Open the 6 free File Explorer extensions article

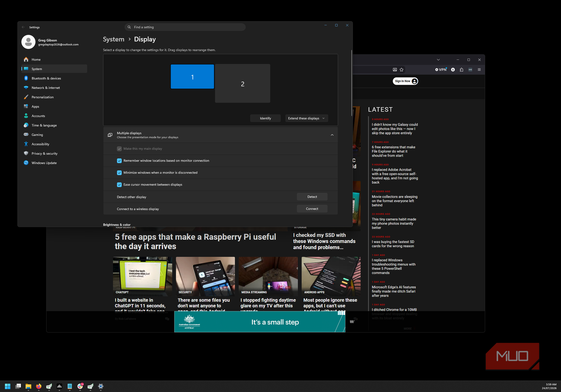click(x=393, y=151)
